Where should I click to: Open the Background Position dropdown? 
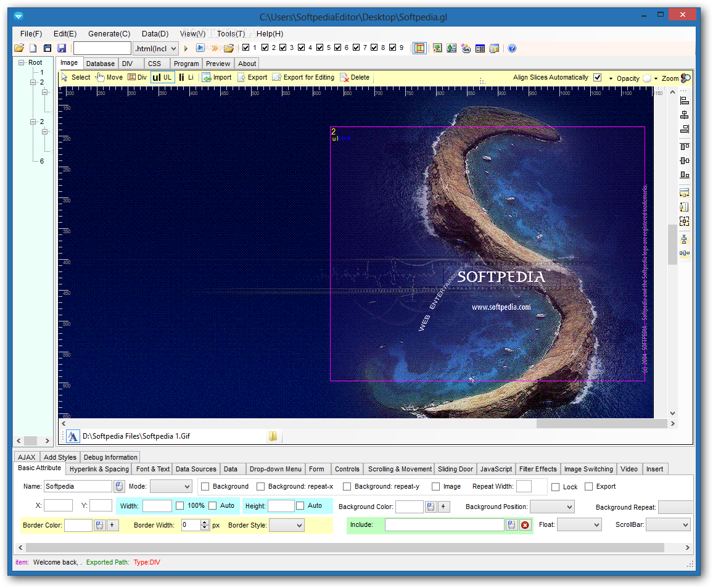point(552,507)
